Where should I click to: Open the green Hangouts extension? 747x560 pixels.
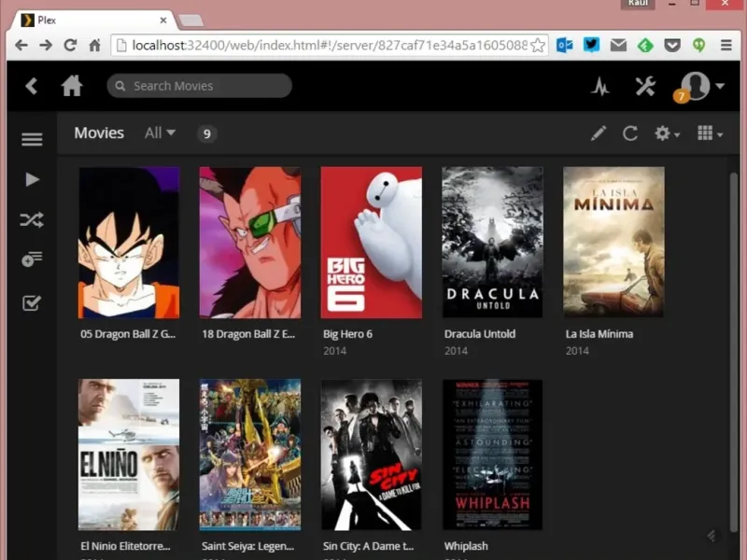[698, 45]
